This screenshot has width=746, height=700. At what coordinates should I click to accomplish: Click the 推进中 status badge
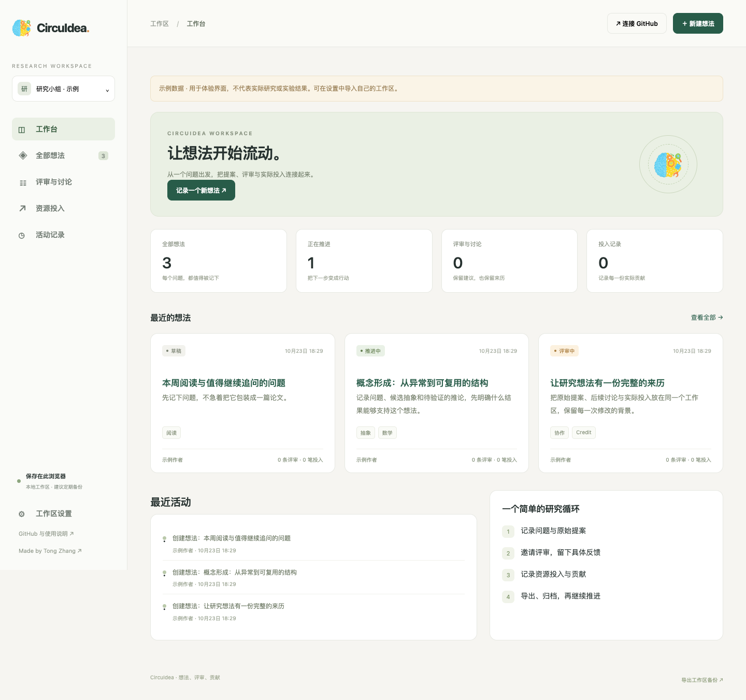click(370, 351)
